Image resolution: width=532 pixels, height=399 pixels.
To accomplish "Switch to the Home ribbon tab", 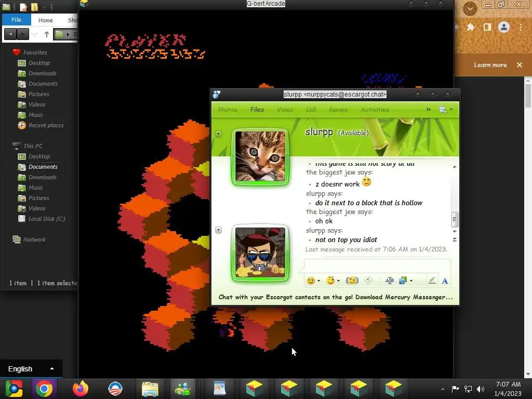I will point(46,20).
